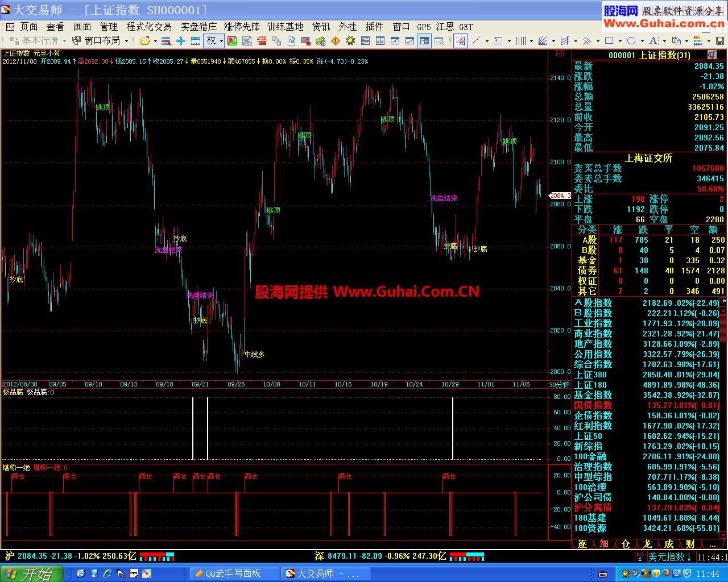Viewport: 728px width, 582px height.
Task: Click the yellow sun gear toolbar icon
Action: point(350,41)
